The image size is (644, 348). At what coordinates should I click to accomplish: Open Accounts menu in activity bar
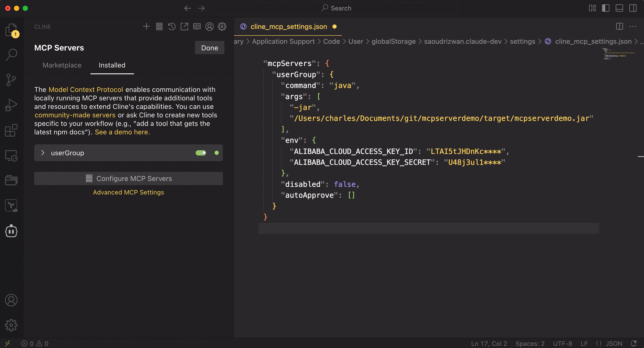[x=11, y=300]
